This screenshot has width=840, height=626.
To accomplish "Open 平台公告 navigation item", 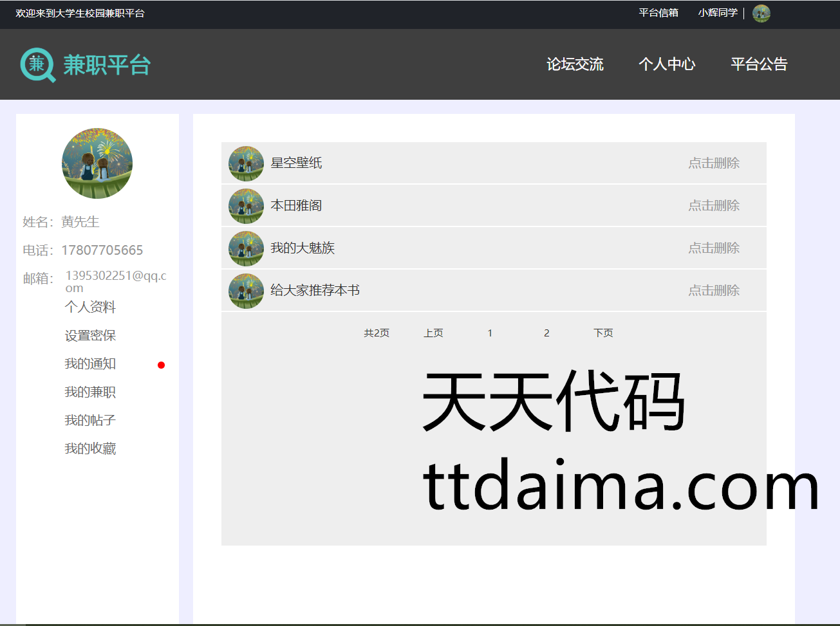I will click(x=759, y=64).
